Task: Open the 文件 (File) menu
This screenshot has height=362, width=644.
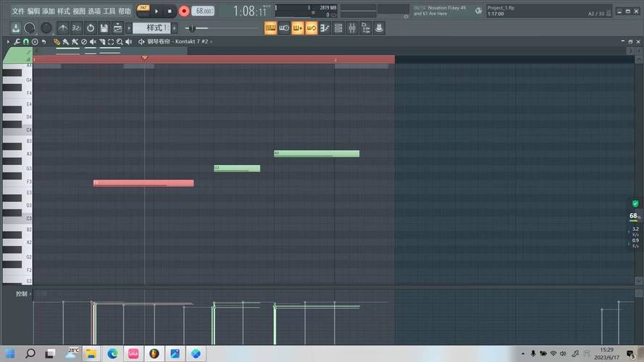Action: pos(18,11)
